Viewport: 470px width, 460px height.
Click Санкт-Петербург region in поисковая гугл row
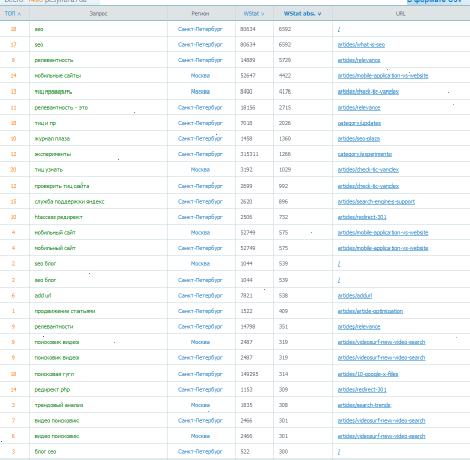(x=200, y=374)
